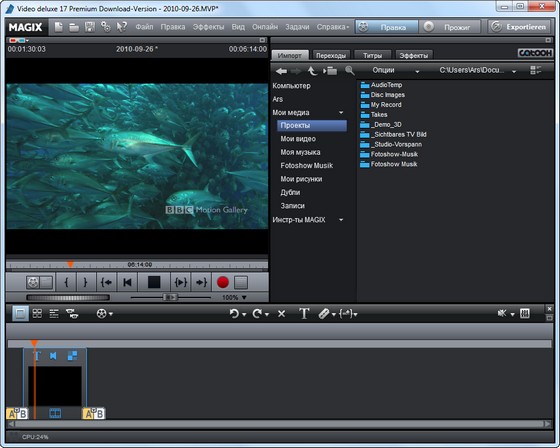This screenshot has height=448, width=560.
Task: Click the Exportieren button
Action: click(519, 27)
